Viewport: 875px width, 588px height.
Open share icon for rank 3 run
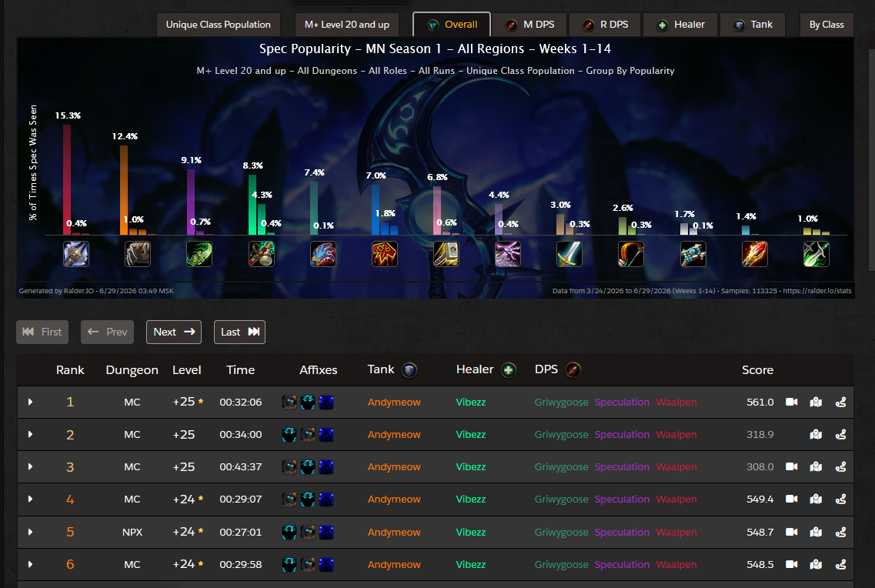[x=840, y=467]
